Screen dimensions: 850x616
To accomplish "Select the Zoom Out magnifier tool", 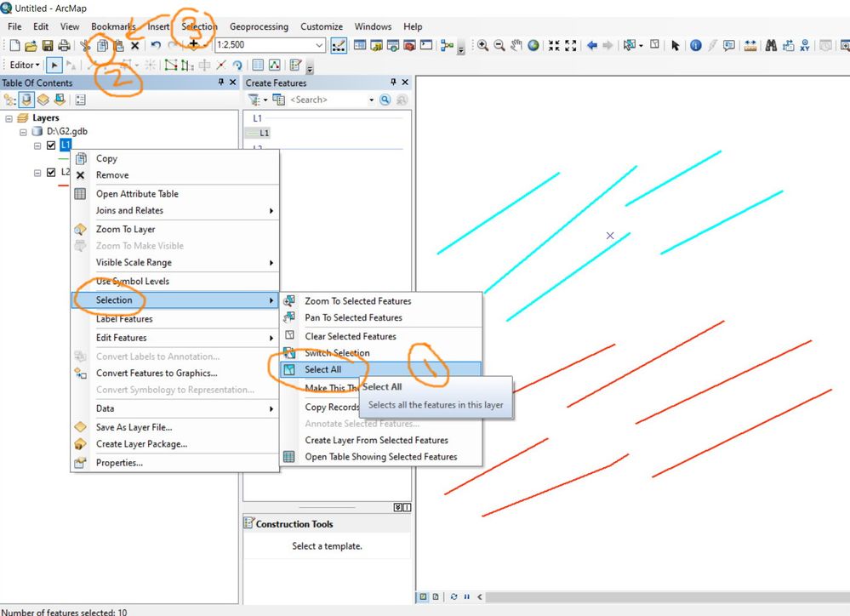I will pos(499,46).
